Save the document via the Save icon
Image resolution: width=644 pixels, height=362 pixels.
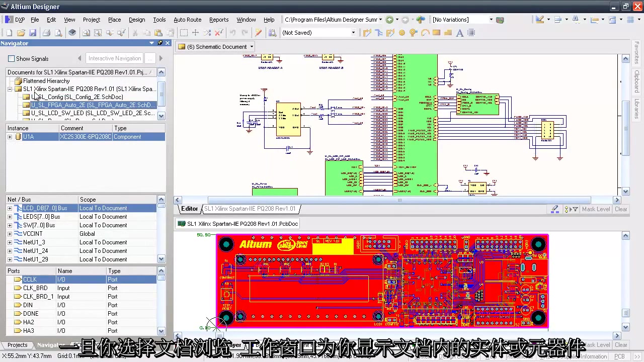click(32, 33)
